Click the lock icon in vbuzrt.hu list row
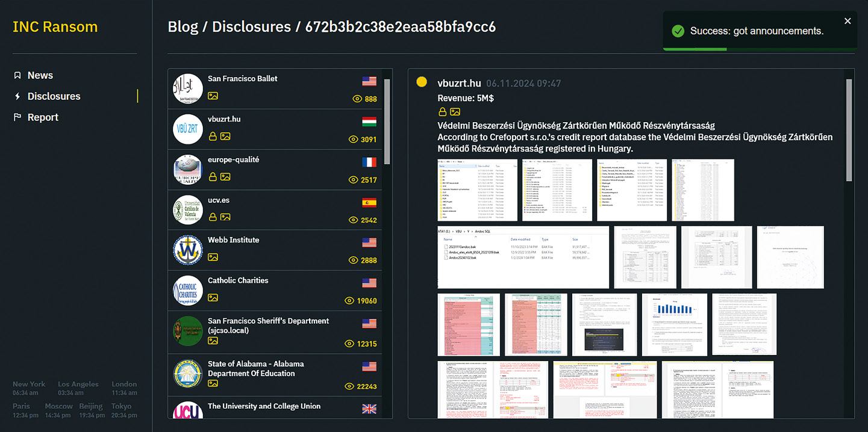The height and width of the screenshot is (432, 868). tap(212, 136)
